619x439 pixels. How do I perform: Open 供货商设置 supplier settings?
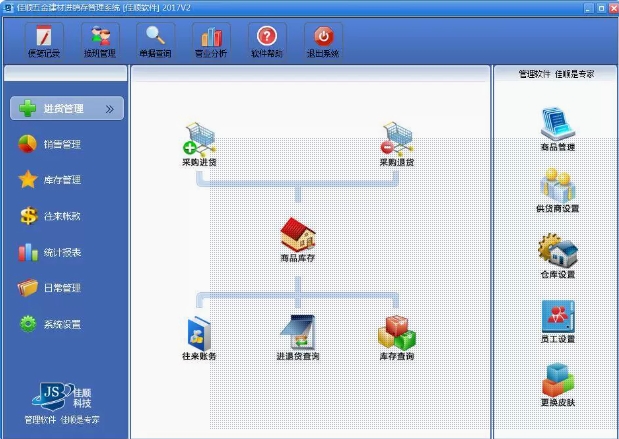click(558, 191)
